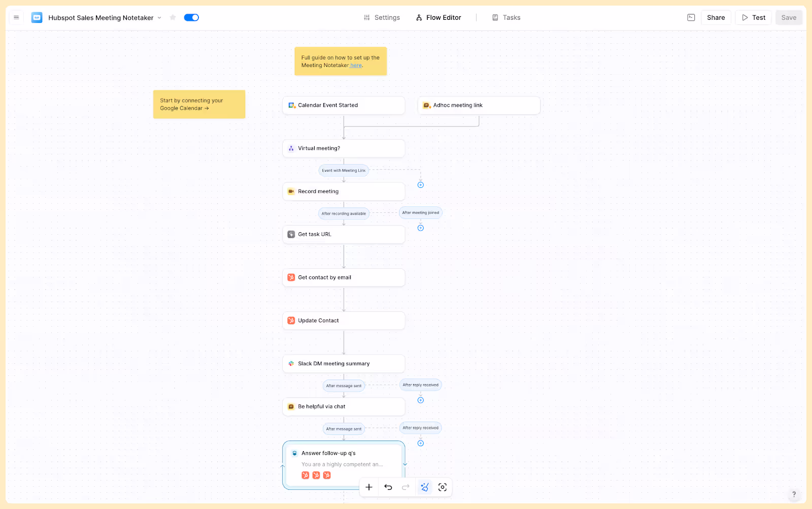Select the After meeting joined label
Image resolution: width=812 pixels, height=509 pixels.
point(421,213)
